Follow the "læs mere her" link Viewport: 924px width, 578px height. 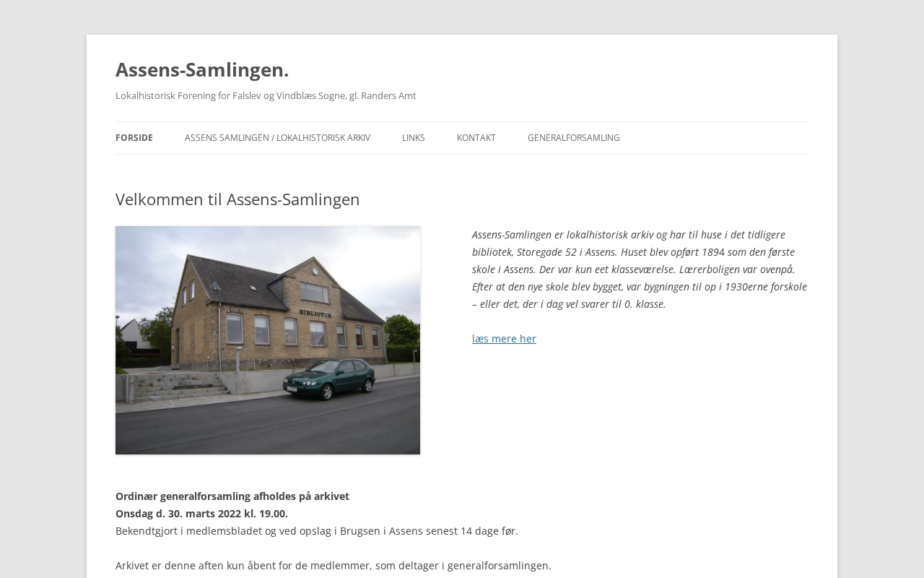coord(504,338)
